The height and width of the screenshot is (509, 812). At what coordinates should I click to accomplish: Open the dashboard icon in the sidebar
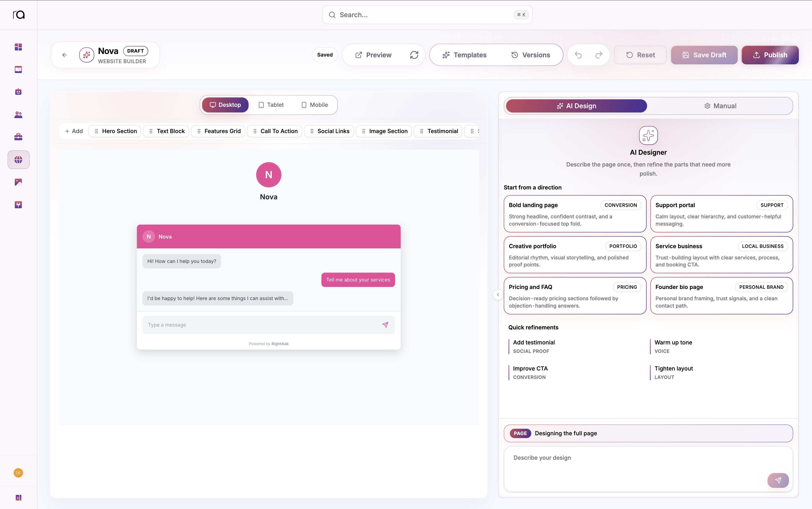pos(18,47)
